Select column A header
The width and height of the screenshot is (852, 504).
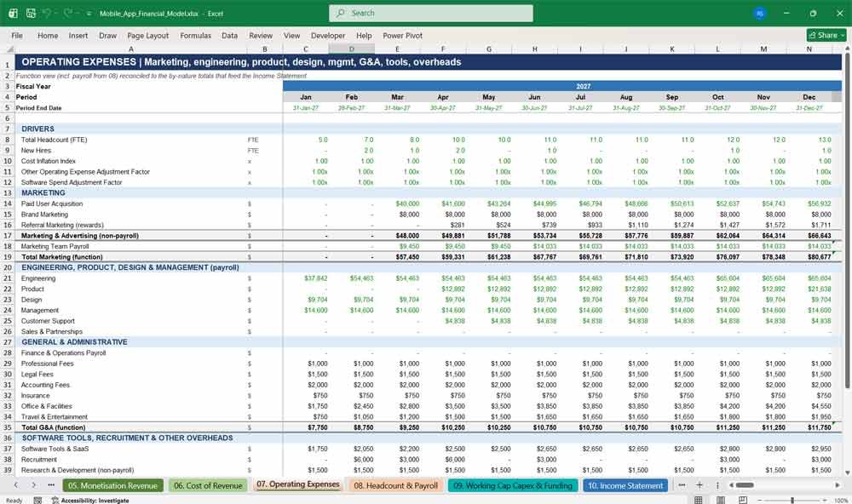(x=130, y=49)
